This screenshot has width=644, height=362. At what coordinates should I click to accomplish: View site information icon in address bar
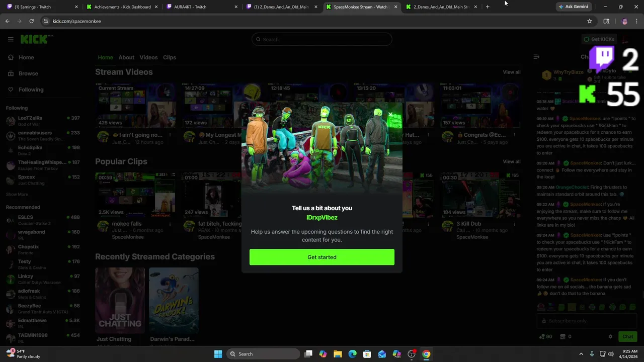pyautogui.click(x=46, y=21)
